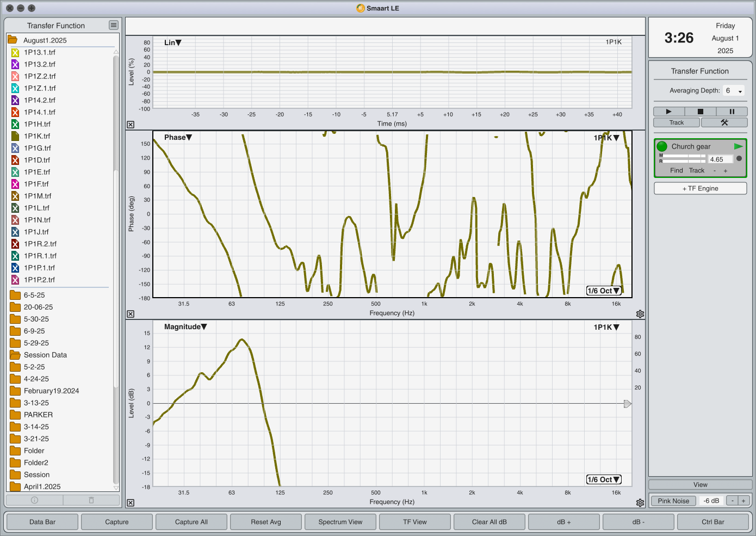Toggle visibility of trace 1P14.2.trf

[15, 101]
